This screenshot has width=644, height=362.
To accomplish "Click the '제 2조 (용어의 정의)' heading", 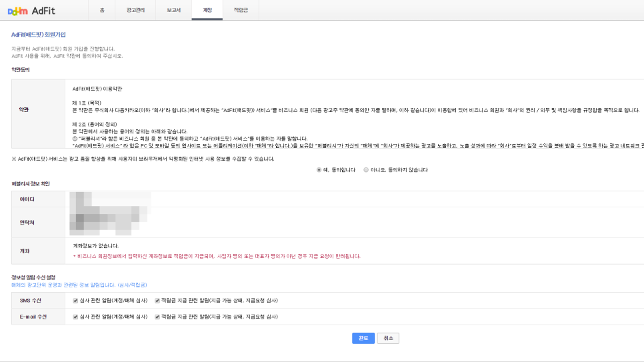I will click(95, 124).
